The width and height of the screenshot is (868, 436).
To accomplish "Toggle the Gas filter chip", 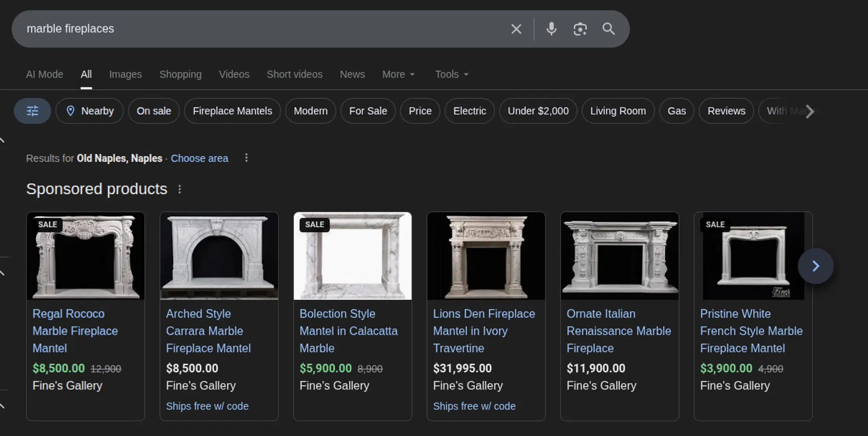I will pos(676,111).
